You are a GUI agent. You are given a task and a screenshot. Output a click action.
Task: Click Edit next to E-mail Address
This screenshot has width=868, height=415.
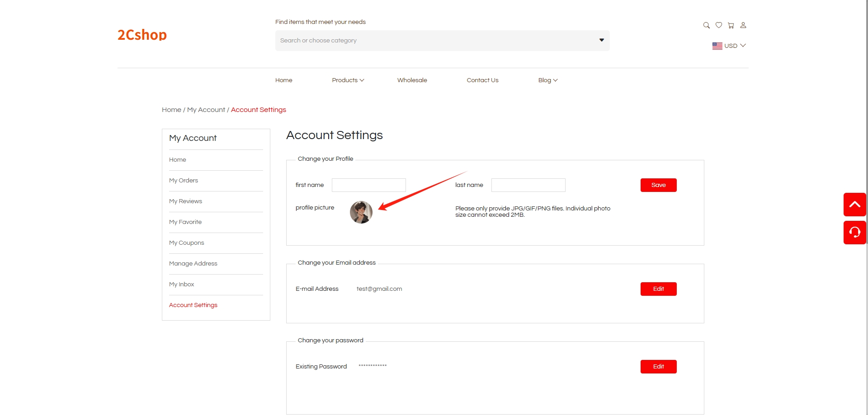pos(658,289)
